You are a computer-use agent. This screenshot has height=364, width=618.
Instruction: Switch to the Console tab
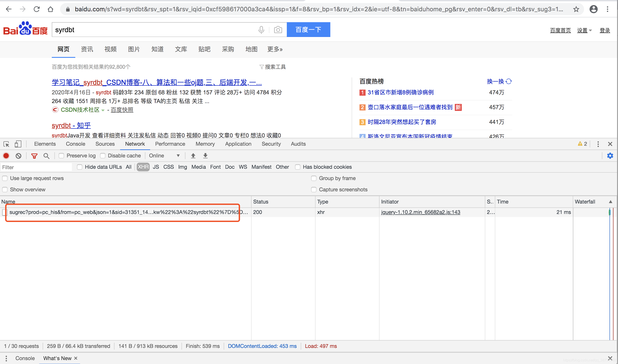pos(75,144)
